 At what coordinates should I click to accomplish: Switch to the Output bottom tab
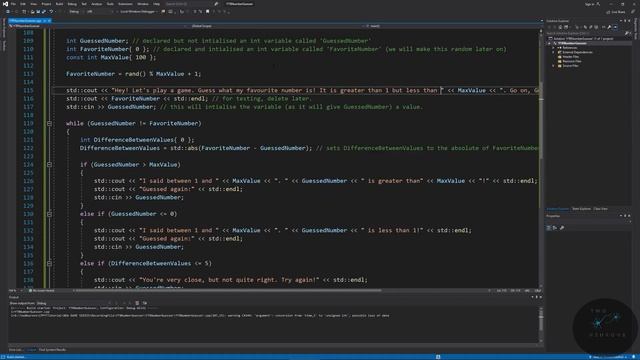(31, 350)
